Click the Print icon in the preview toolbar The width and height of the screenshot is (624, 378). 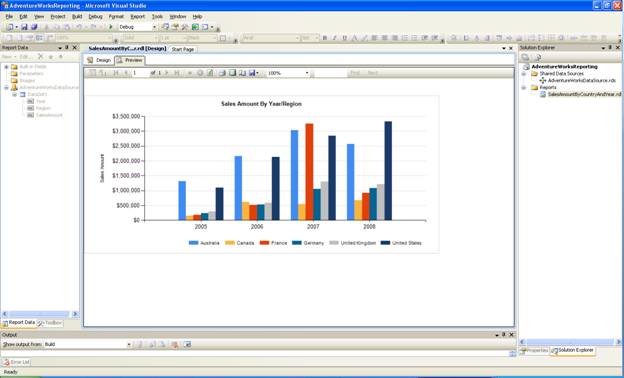point(222,73)
